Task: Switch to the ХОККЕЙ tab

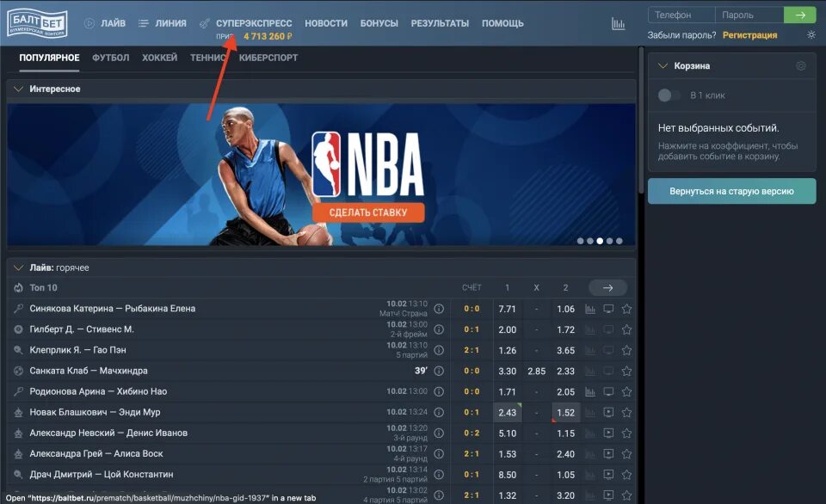Action: point(160,58)
